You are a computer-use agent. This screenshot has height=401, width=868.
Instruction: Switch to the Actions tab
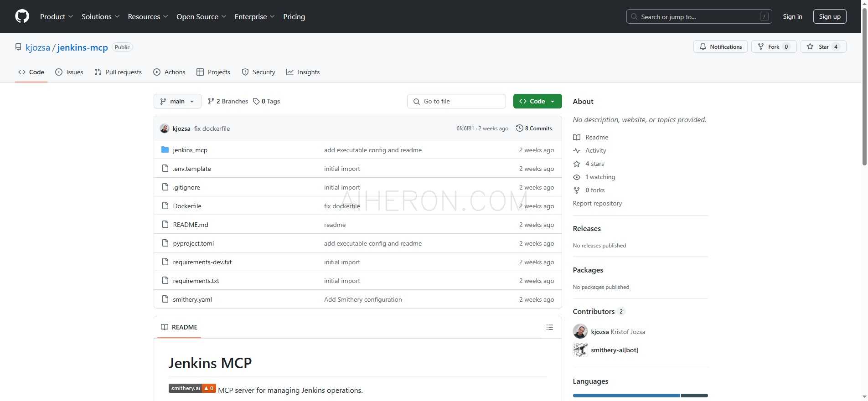pyautogui.click(x=169, y=72)
